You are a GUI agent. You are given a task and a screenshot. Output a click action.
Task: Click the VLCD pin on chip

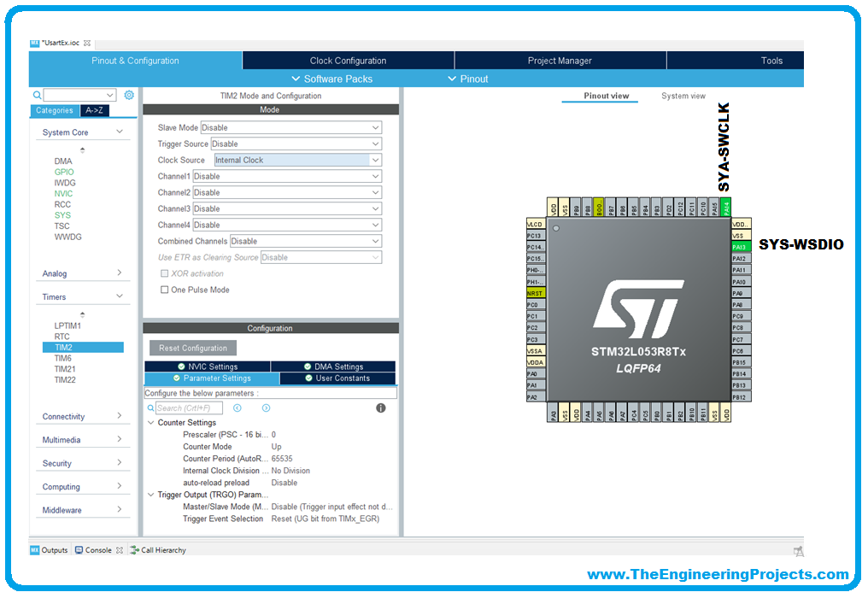pyautogui.click(x=536, y=224)
